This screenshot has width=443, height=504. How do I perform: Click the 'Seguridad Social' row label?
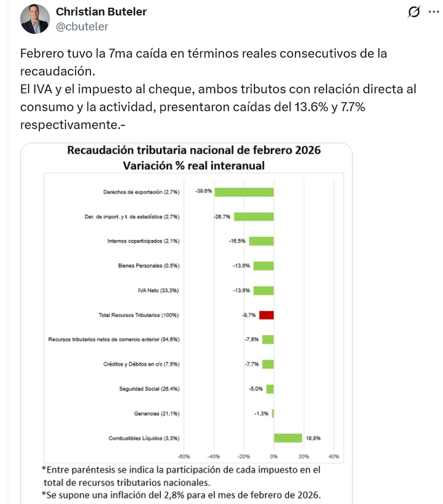pos(149,389)
